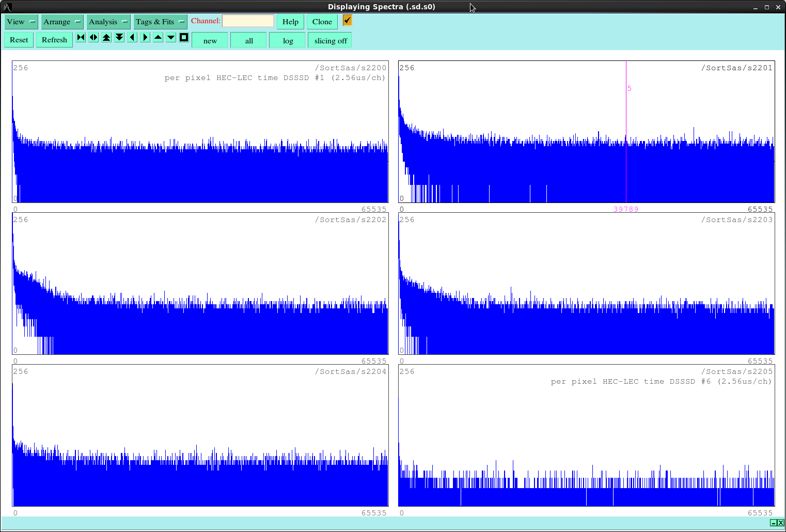The image size is (786, 532).
Task: Expand the Arrange dropdown menu
Action: pyautogui.click(x=62, y=22)
